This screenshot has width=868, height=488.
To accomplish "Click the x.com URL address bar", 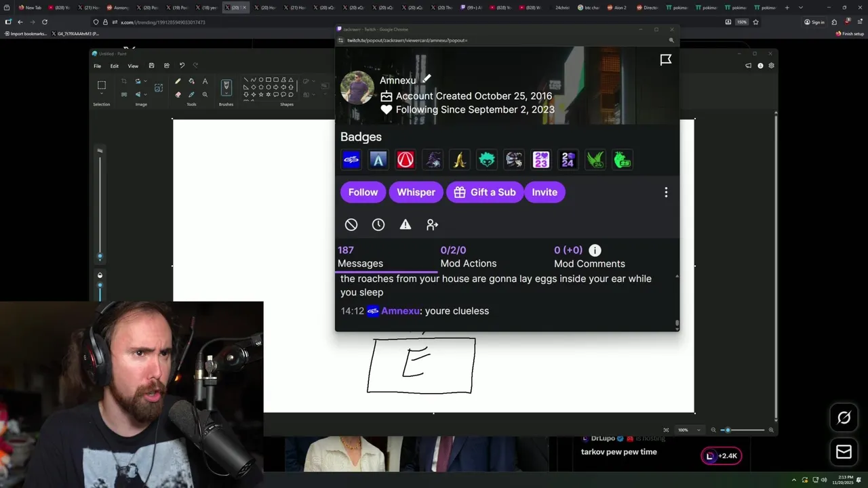I will [x=407, y=22].
